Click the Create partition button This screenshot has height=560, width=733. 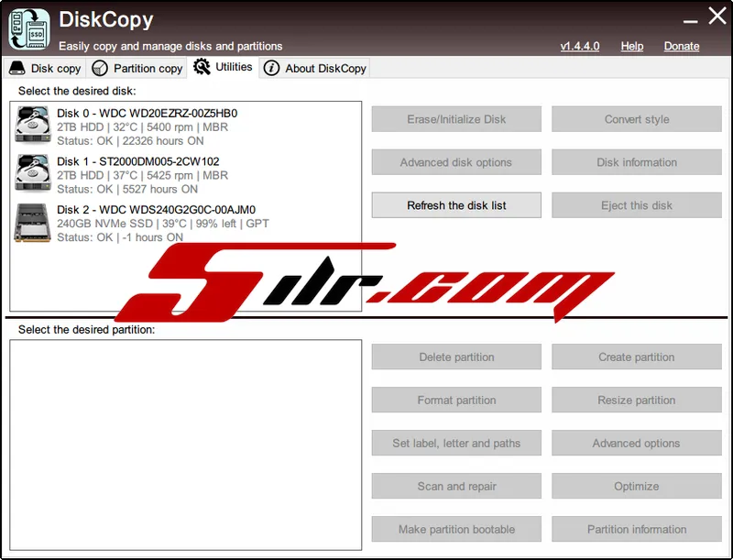point(637,357)
